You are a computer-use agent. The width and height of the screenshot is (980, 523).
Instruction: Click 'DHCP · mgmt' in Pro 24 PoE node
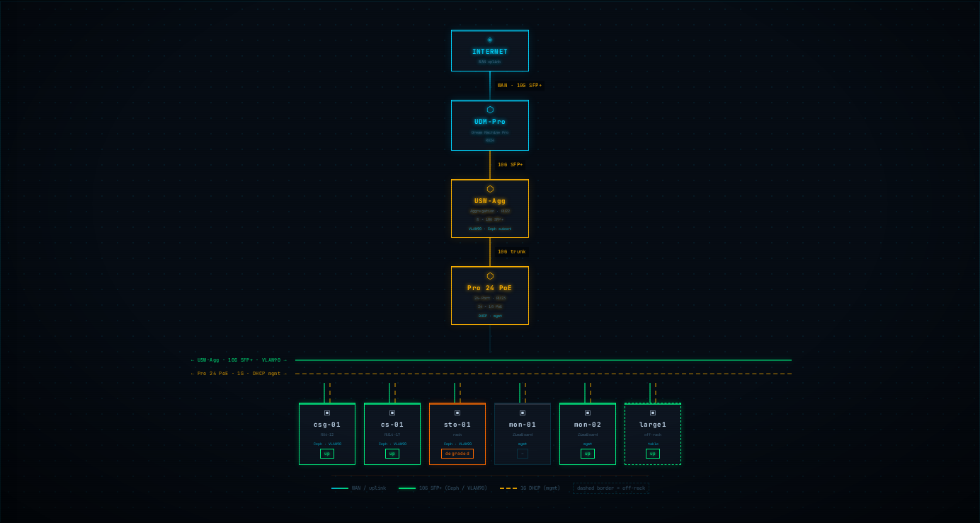pyautogui.click(x=490, y=316)
